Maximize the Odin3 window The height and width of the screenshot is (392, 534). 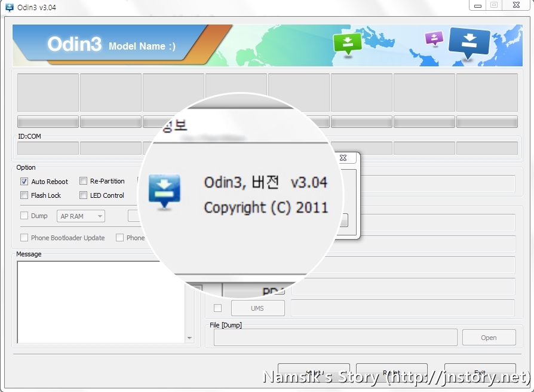(x=493, y=5)
